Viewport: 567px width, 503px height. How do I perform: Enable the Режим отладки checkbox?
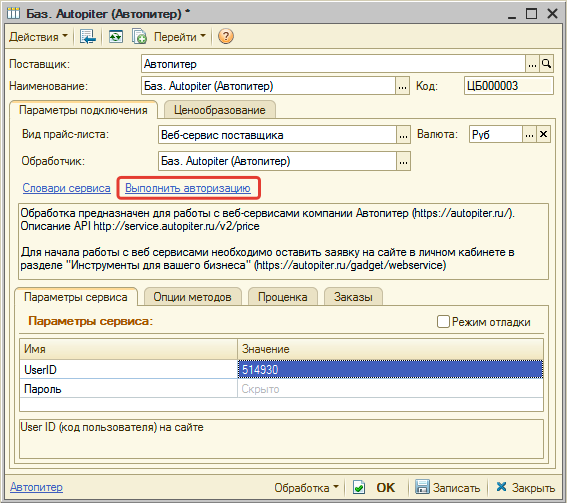point(443,321)
